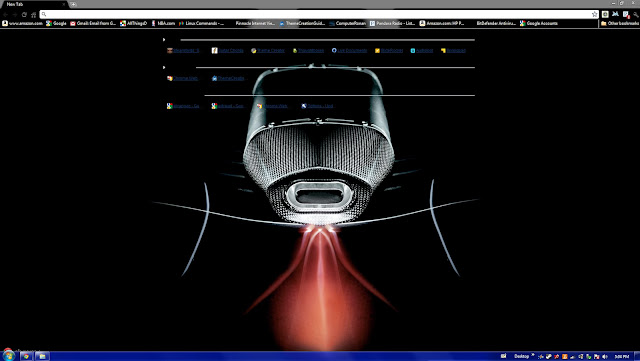Open the page menu icon with red badge

626,14
